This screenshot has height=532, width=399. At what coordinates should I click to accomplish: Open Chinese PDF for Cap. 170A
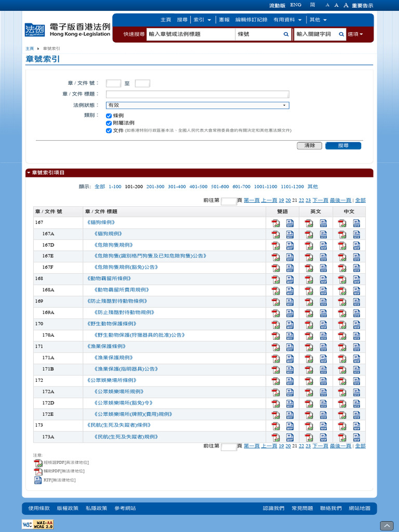tap(342, 336)
